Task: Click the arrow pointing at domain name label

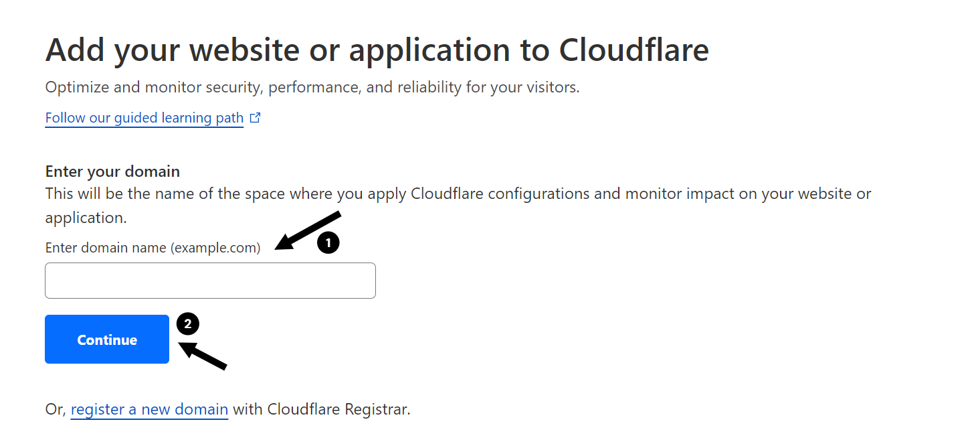Action: (x=308, y=231)
